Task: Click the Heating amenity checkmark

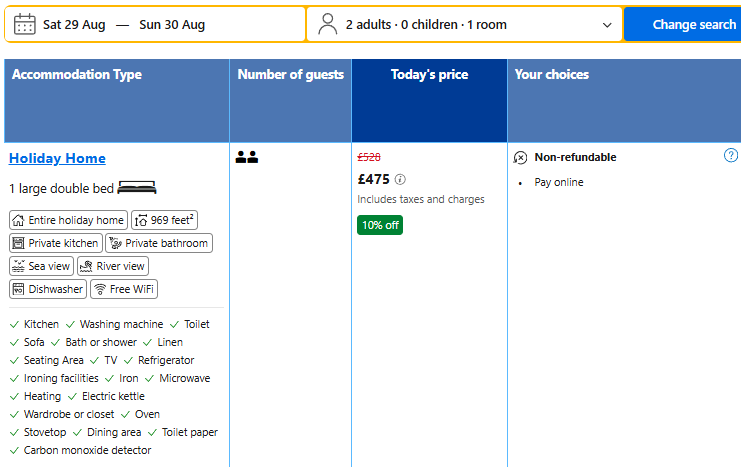Action: [x=14, y=396]
